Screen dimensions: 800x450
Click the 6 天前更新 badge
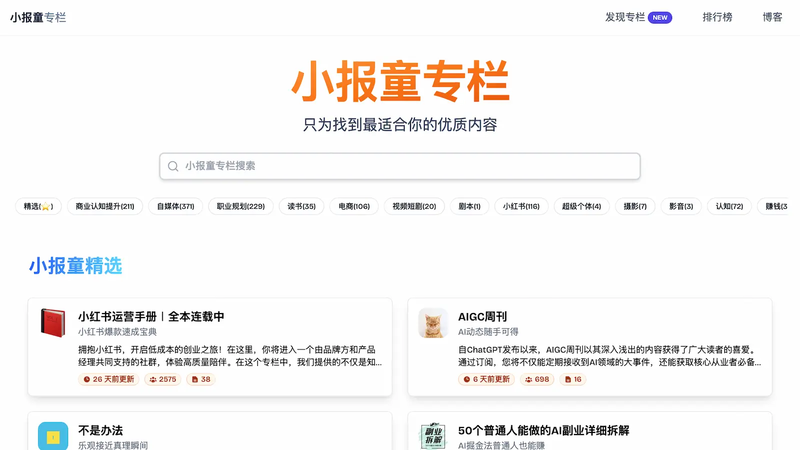point(486,379)
